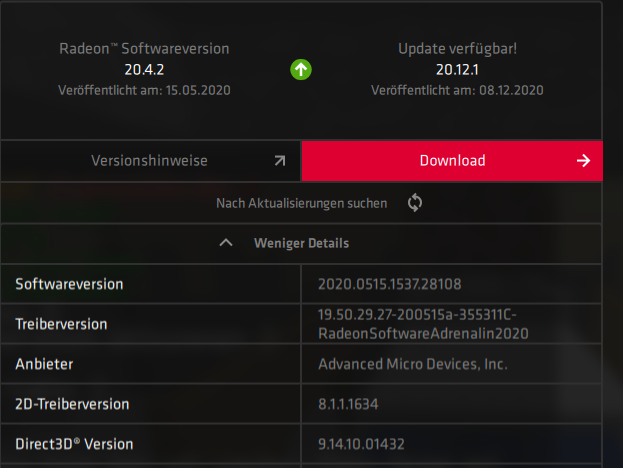Click the green update-available arrow icon
This screenshot has height=468, width=623.
tap(301, 70)
